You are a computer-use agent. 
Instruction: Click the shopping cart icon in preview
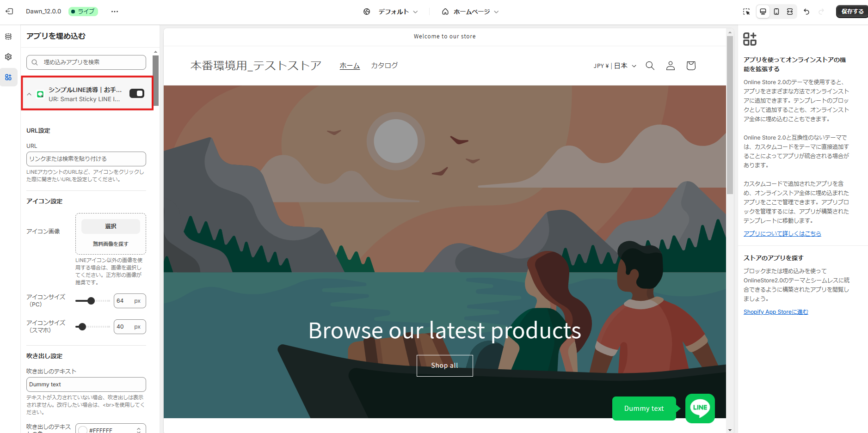tap(691, 66)
